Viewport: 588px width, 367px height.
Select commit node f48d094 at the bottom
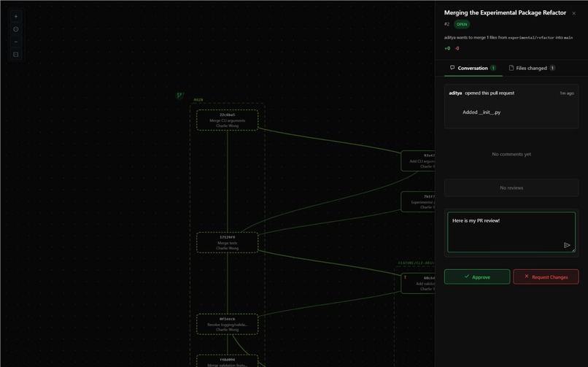(228, 361)
